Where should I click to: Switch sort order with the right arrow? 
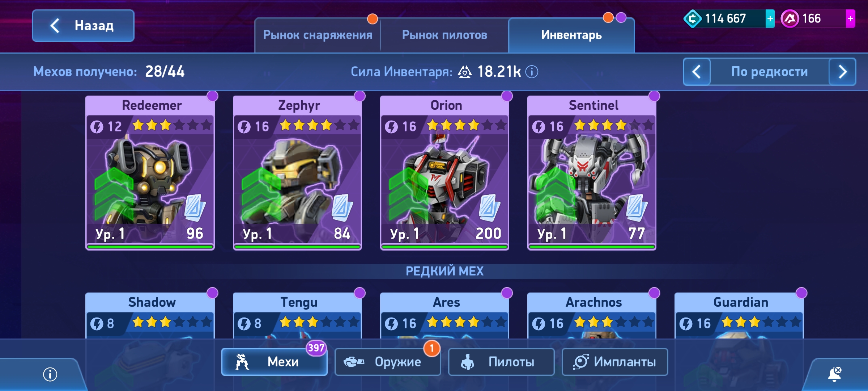point(842,72)
